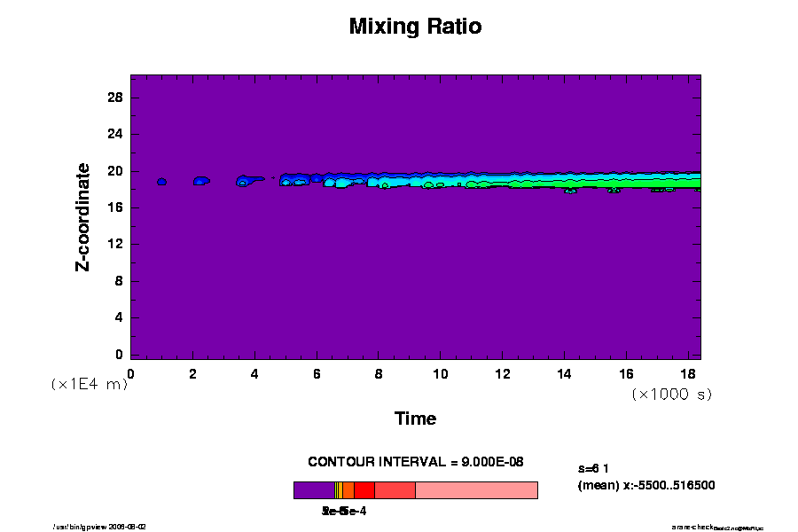
Task: Click the light pink color bar segment
Action: click(476, 490)
